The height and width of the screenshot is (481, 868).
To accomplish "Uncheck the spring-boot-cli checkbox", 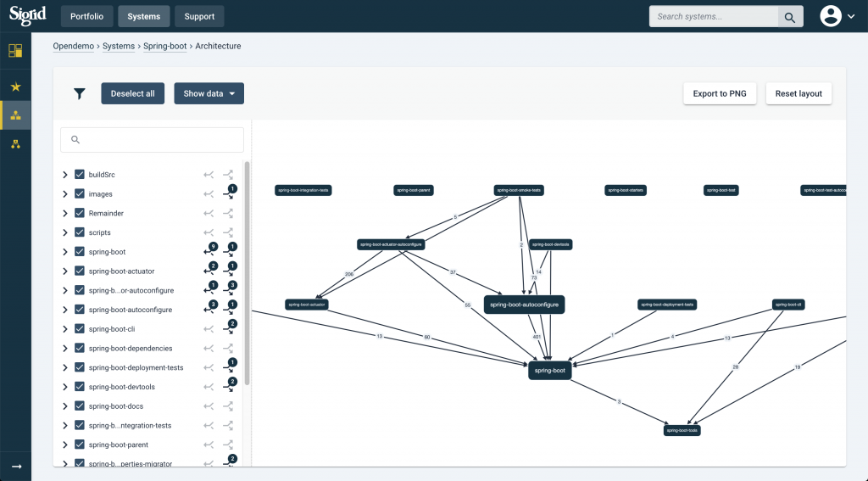I will click(79, 329).
